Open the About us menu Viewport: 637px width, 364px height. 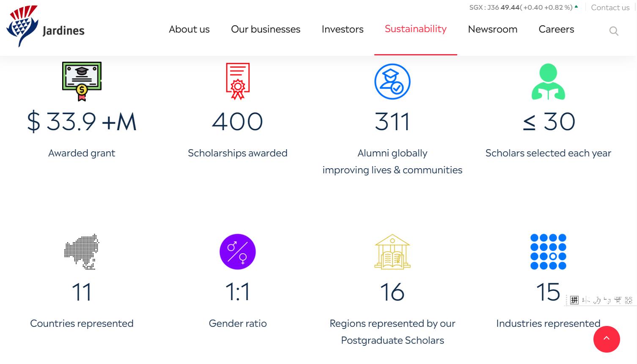pos(189,29)
